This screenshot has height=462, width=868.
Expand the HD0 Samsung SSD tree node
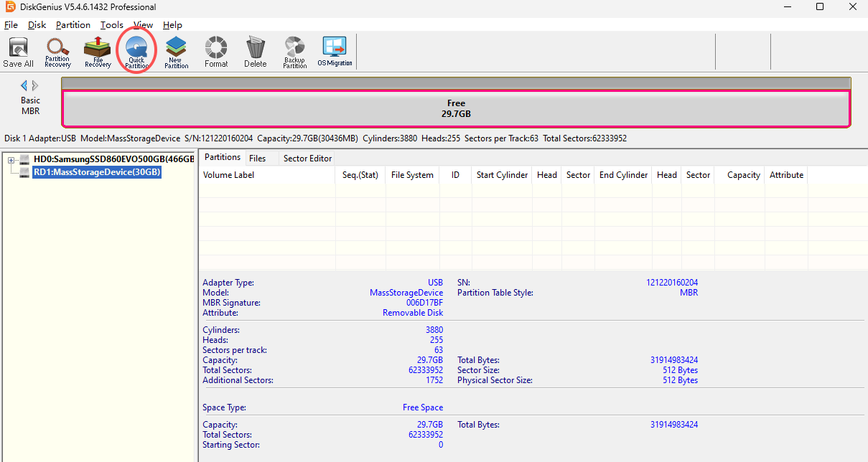11,159
